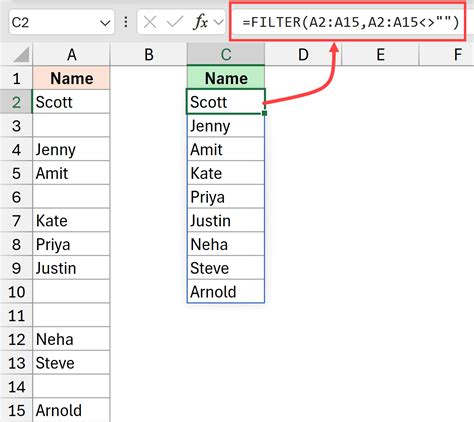
Task: Select cell A8 containing Priya
Action: tap(71, 244)
